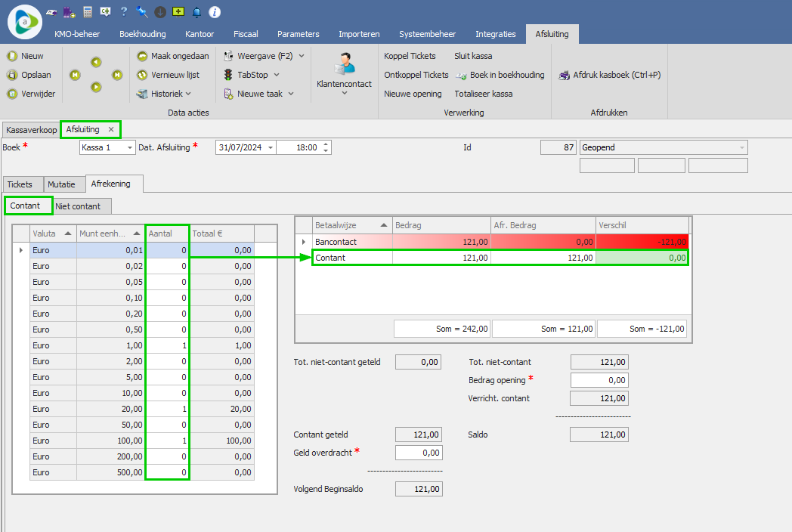Go to the previous record arrow
The image size is (792, 532).
click(x=96, y=62)
